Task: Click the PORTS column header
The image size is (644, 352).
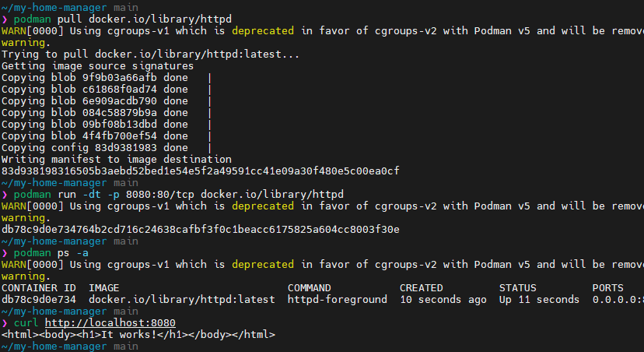Action: [x=608, y=288]
